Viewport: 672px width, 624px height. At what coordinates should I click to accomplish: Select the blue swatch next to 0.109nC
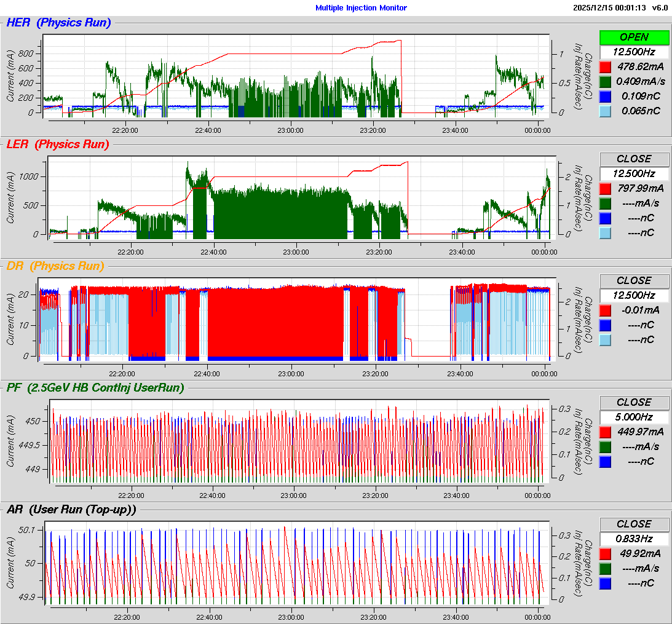tap(606, 96)
